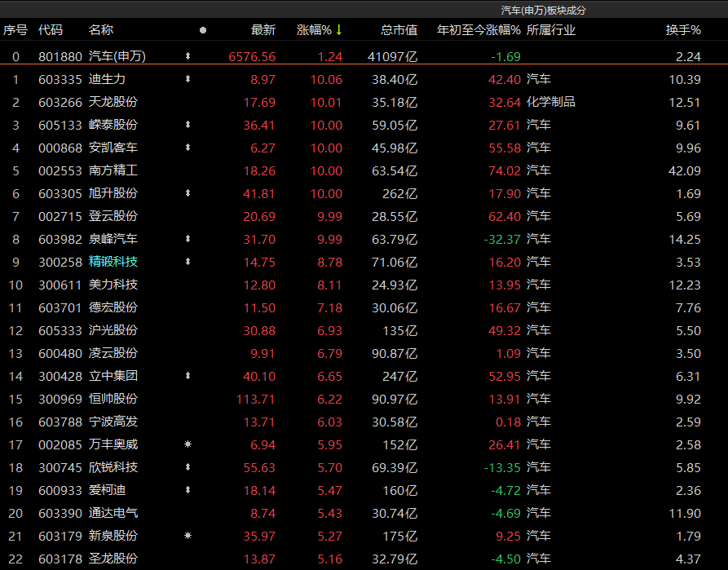Click the 涨幅% descending sort arrow

pos(339,30)
